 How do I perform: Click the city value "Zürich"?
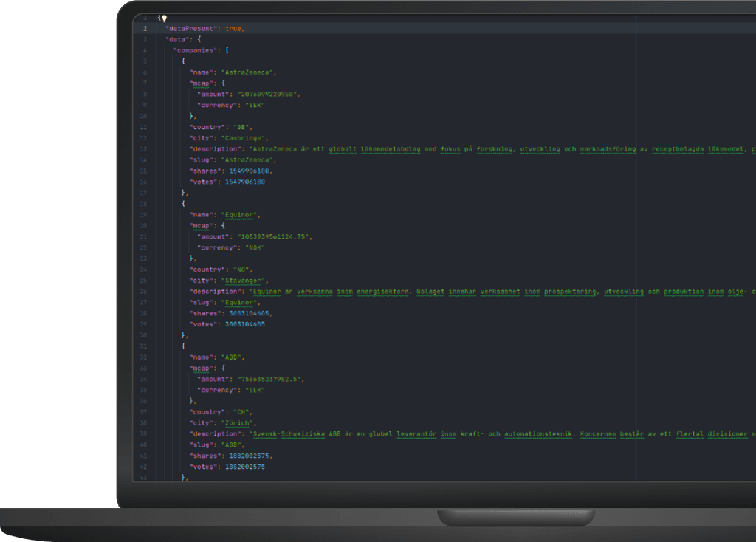click(x=237, y=423)
